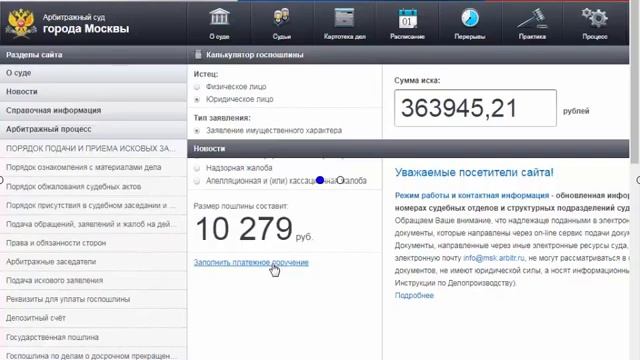The width and height of the screenshot is (640, 360).
Task: Select the 'Надзорная жалоба' radio button
Action: pos(197,168)
